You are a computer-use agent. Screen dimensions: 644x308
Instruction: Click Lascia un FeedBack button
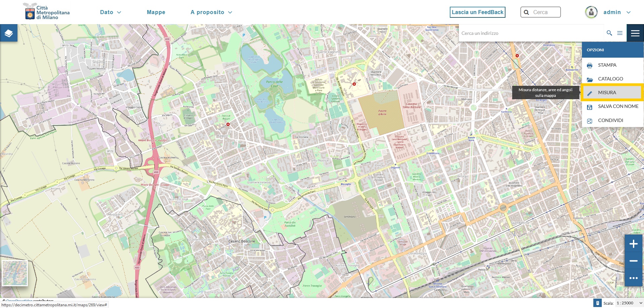tap(477, 12)
